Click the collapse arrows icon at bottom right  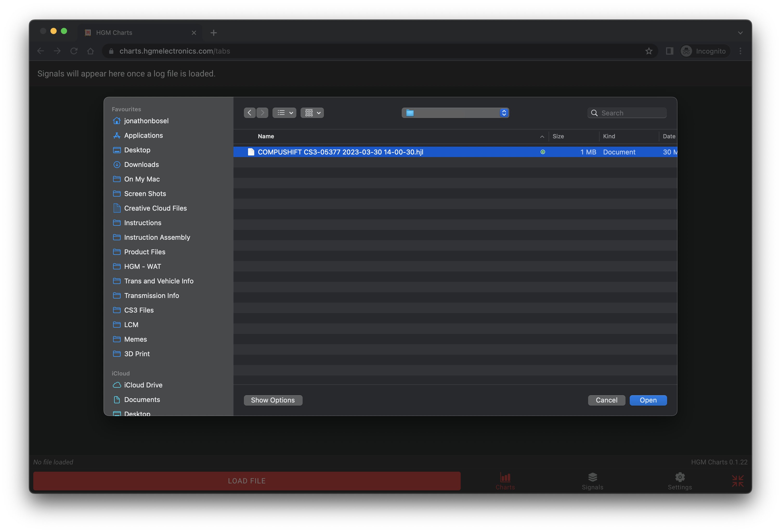(x=738, y=481)
